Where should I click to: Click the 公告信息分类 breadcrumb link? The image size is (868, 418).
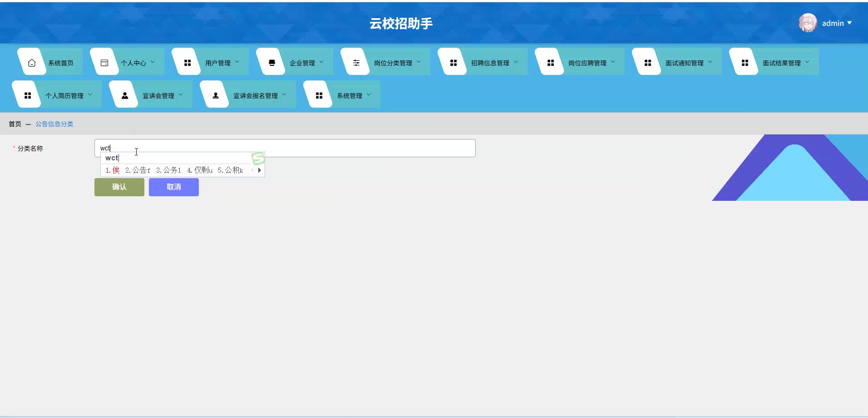coord(54,124)
